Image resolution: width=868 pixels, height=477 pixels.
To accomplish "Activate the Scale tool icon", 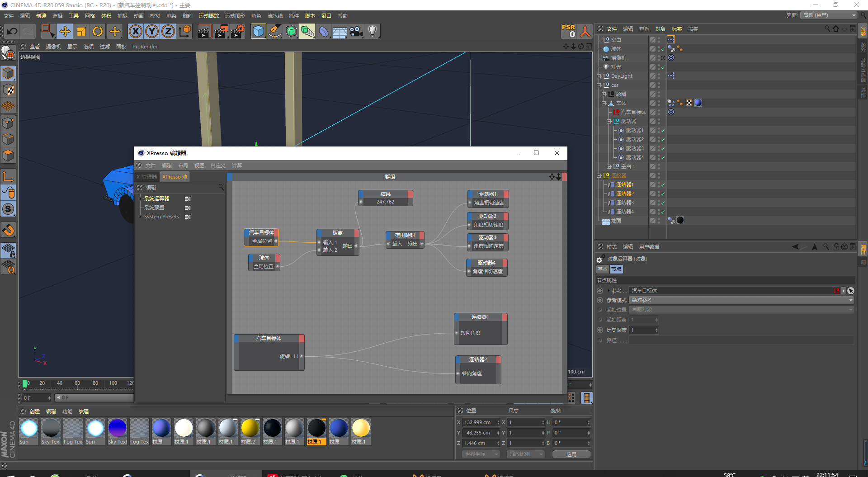I will point(81,31).
